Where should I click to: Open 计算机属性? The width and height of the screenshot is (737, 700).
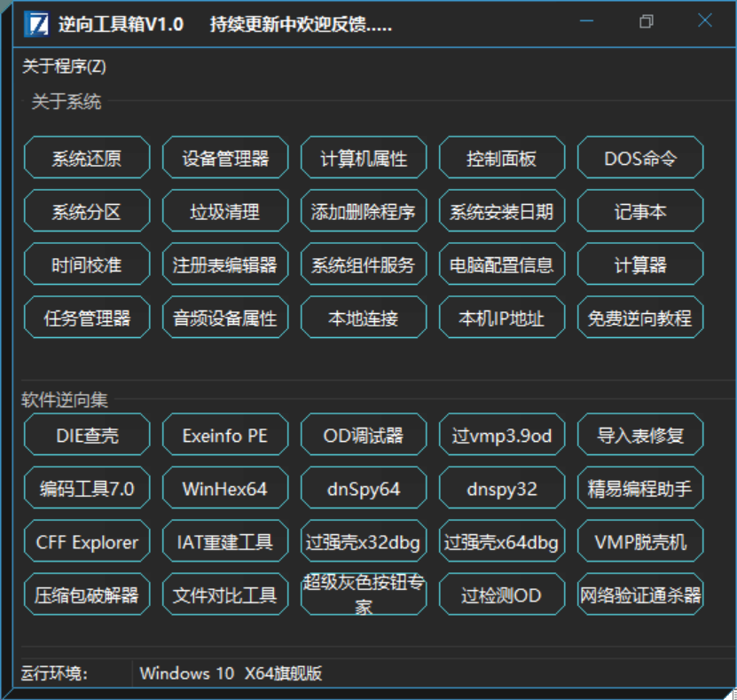[364, 157]
